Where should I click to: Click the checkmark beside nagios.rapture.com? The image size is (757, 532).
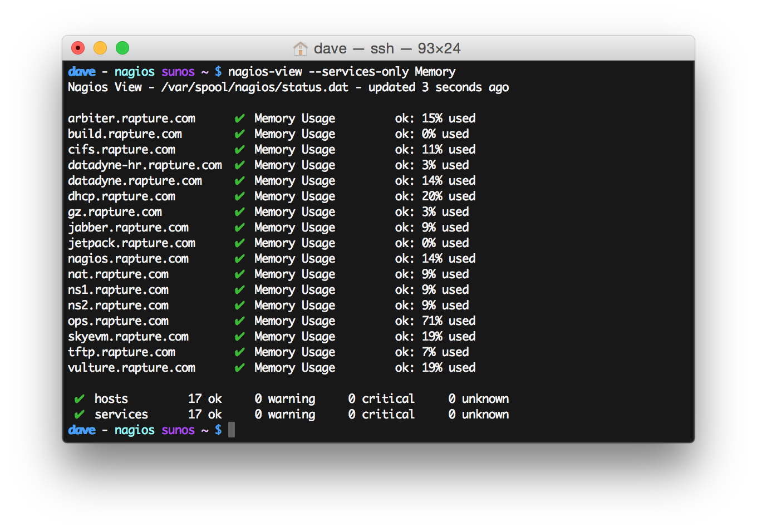click(240, 259)
